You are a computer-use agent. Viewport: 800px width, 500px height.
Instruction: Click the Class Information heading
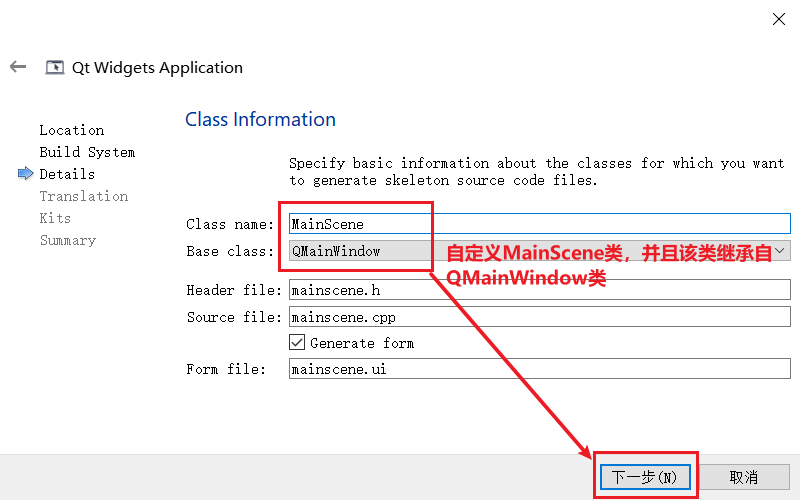pos(260,119)
